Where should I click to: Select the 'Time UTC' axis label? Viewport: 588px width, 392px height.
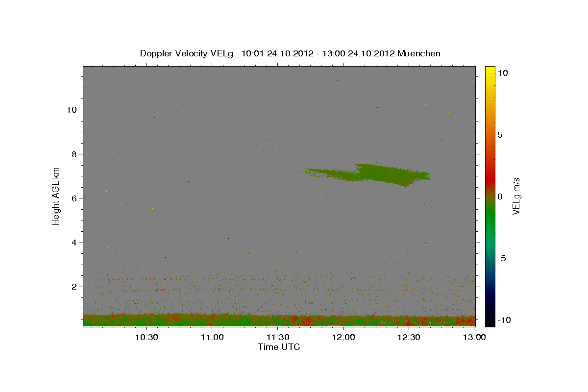(279, 347)
